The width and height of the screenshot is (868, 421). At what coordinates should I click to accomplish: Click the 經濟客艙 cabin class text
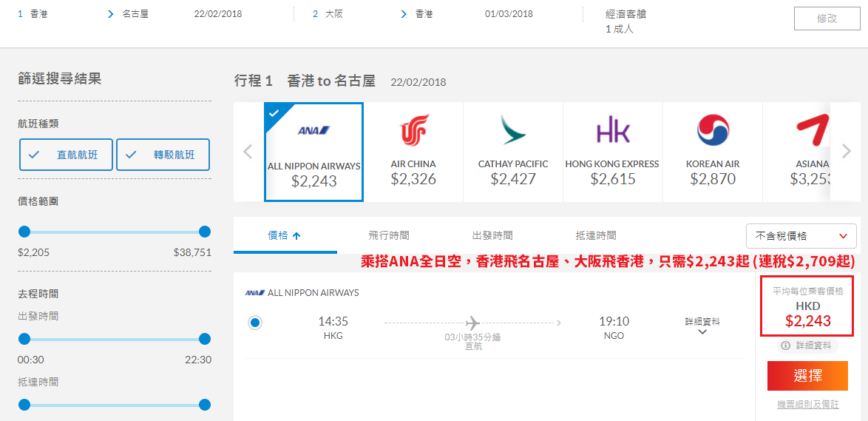pyautogui.click(x=626, y=14)
